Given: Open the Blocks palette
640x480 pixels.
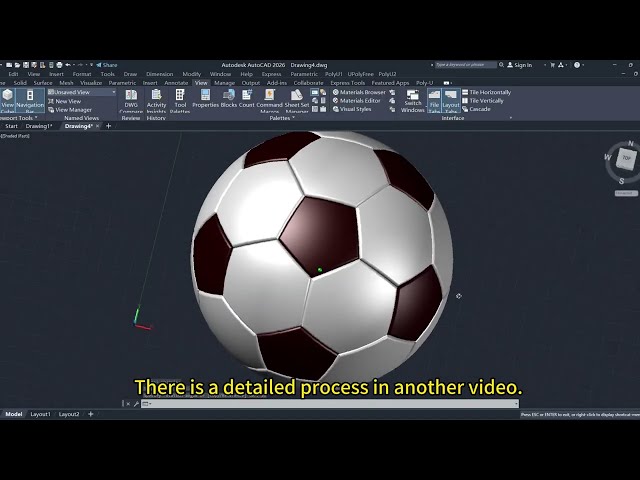Looking at the screenshot, I should point(229,99).
